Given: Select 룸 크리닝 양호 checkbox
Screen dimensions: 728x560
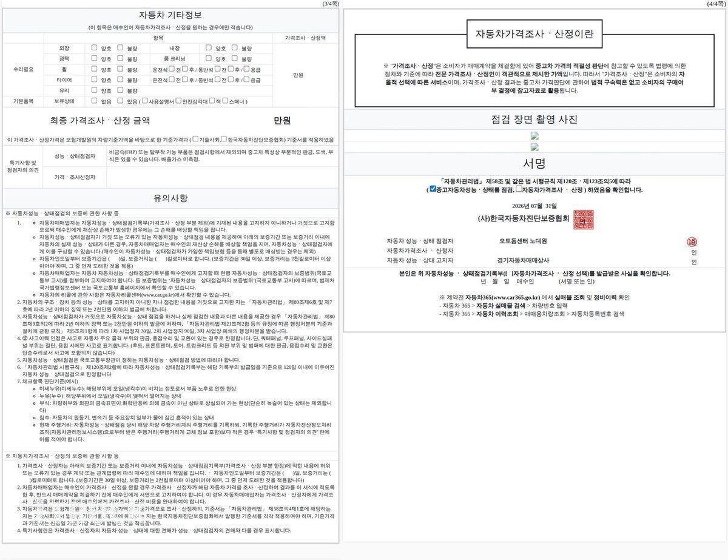Looking at the screenshot, I should click(209, 58).
